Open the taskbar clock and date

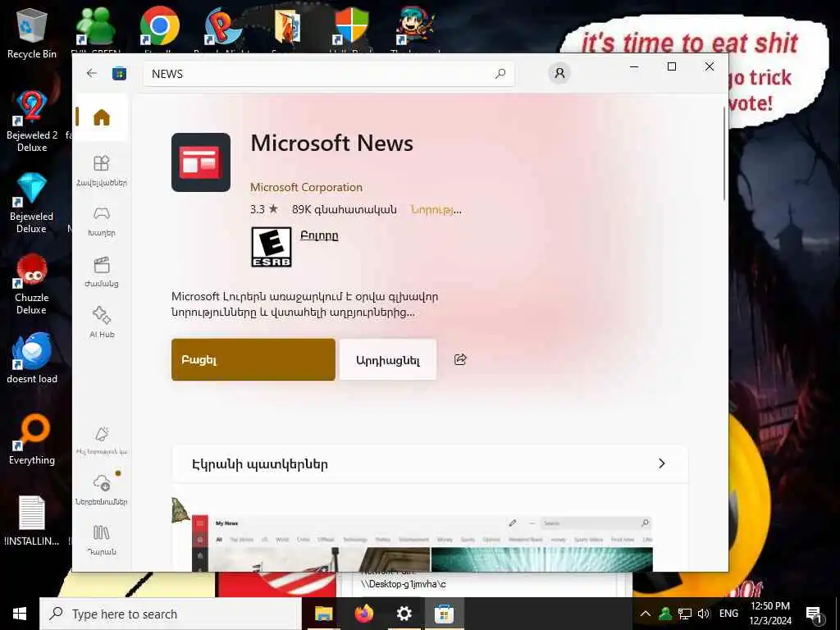click(x=769, y=614)
